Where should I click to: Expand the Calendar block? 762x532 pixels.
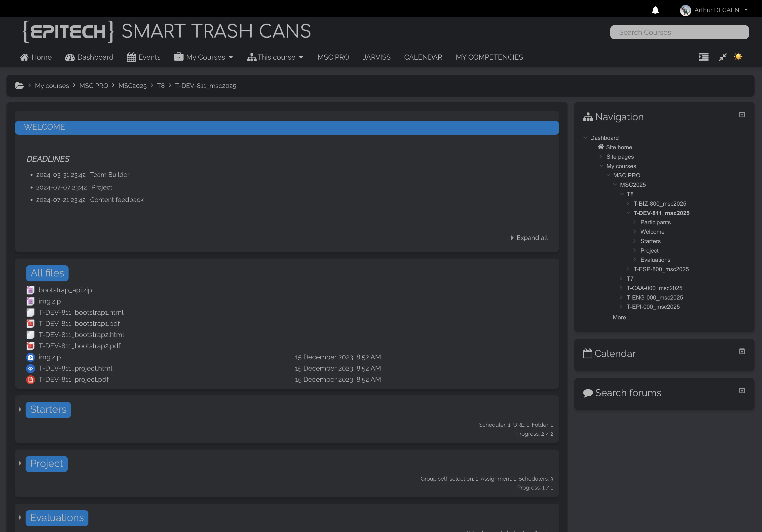click(x=742, y=351)
